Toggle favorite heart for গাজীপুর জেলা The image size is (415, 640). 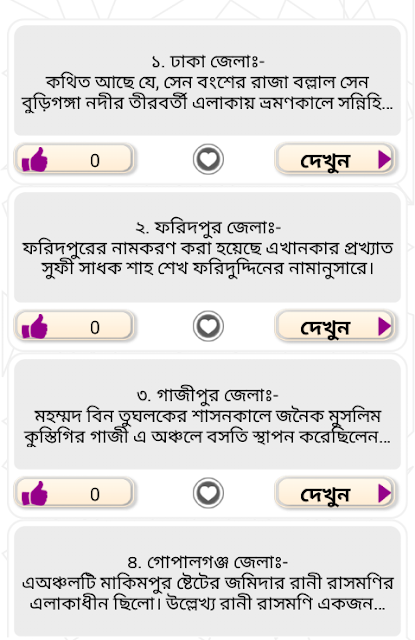click(x=208, y=493)
